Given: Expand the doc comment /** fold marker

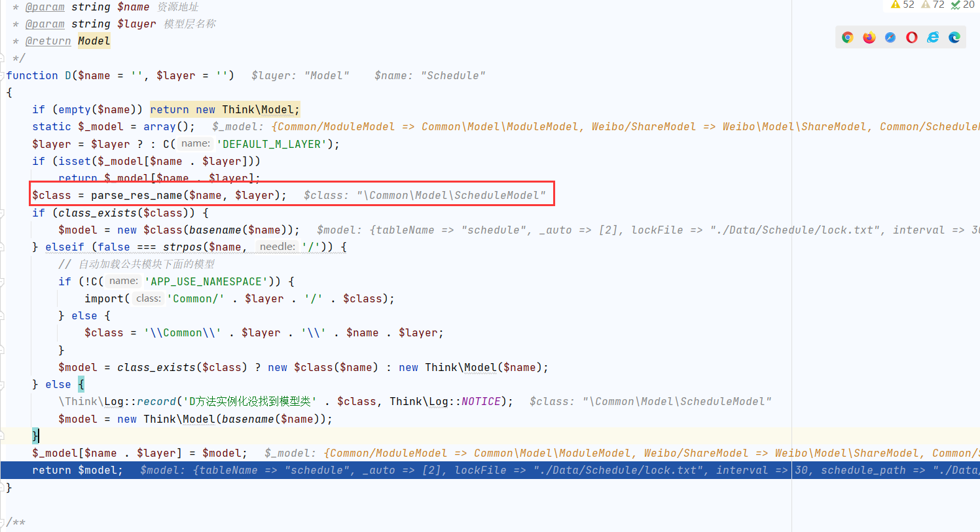Looking at the screenshot, I should coord(2,522).
